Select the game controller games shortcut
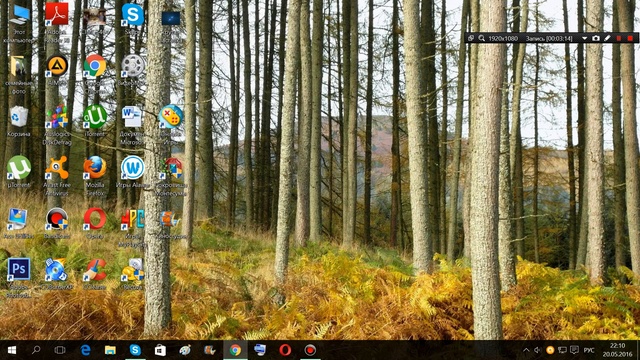Viewport: 640px width, 360px height. [x=171, y=125]
